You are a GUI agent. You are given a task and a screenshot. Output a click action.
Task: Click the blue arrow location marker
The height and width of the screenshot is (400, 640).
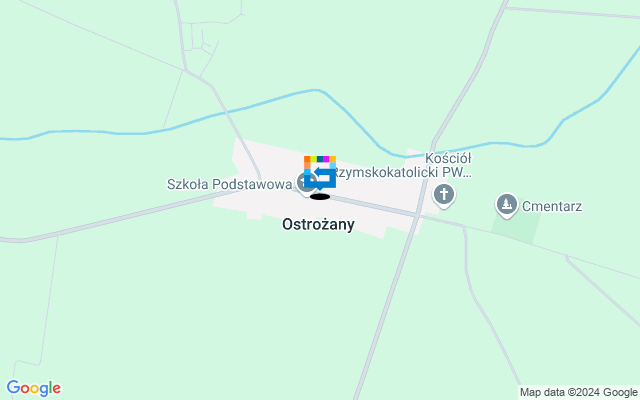pos(320,172)
